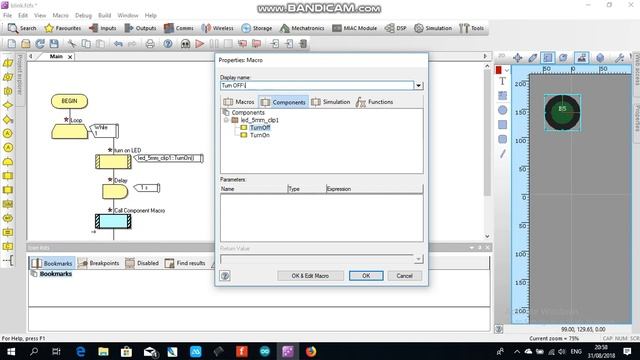Click the Windows Start button
This screenshot has height=360, width=640.
pyautogui.click(x=11, y=351)
